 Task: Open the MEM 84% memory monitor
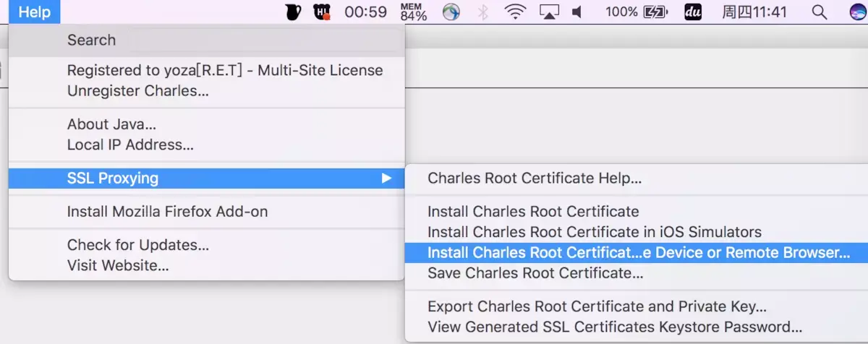[414, 12]
